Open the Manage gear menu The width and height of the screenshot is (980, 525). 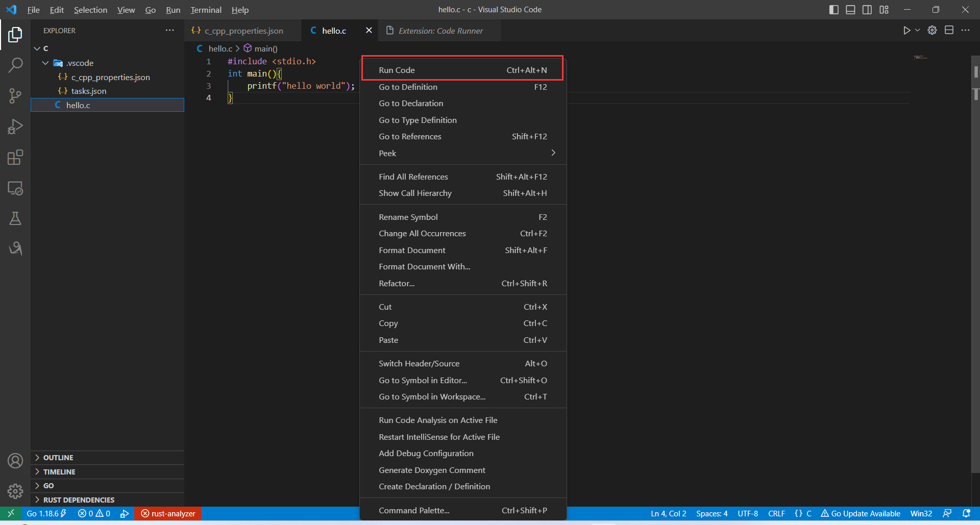15,491
